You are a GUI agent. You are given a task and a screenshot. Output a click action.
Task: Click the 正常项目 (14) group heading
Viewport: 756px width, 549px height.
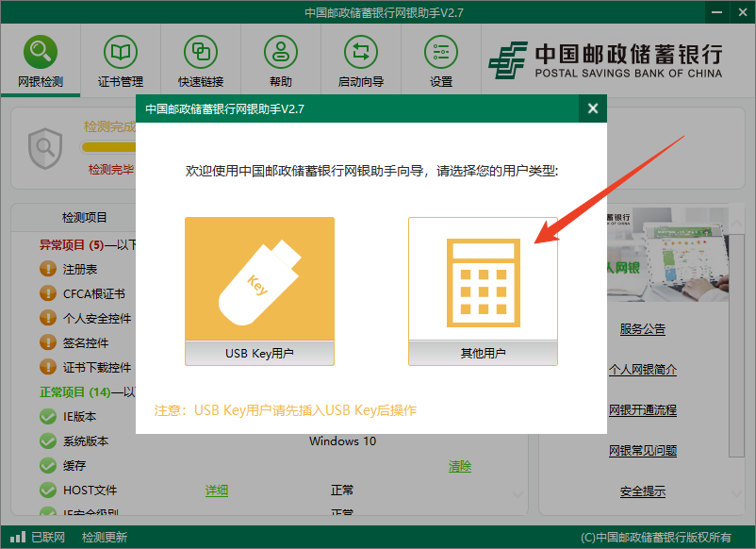click(x=74, y=392)
